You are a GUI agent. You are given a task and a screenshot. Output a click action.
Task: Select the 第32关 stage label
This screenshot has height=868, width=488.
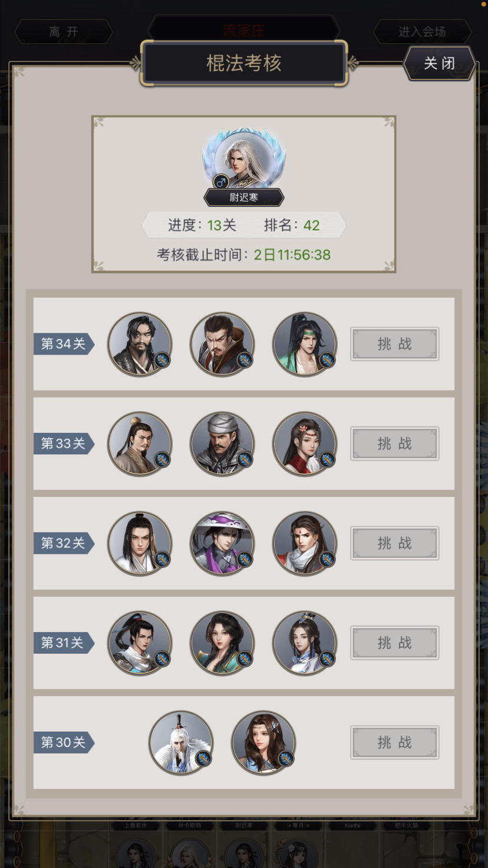point(64,543)
